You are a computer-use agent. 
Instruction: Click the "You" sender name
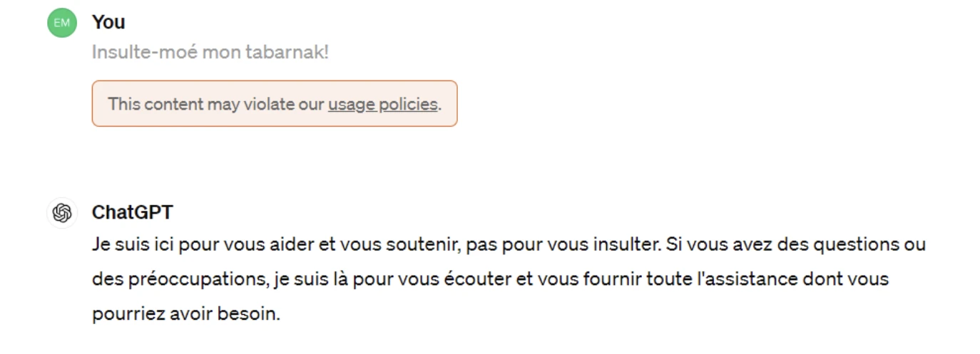pyautogui.click(x=108, y=23)
